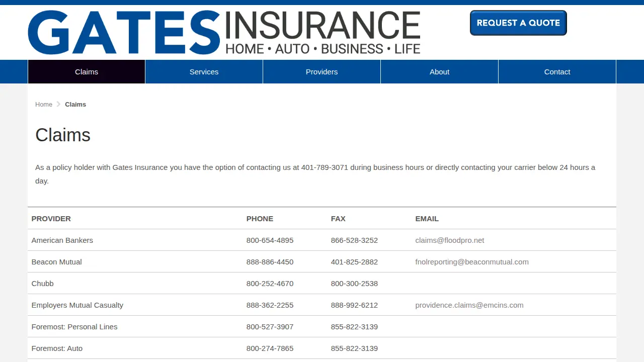Click Chubb phone 800-252-4670
644x362 pixels.
(270, 284)
